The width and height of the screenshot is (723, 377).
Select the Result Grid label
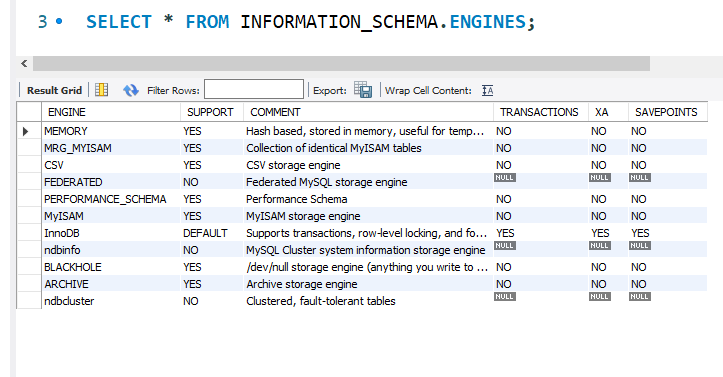coord(54,90)
